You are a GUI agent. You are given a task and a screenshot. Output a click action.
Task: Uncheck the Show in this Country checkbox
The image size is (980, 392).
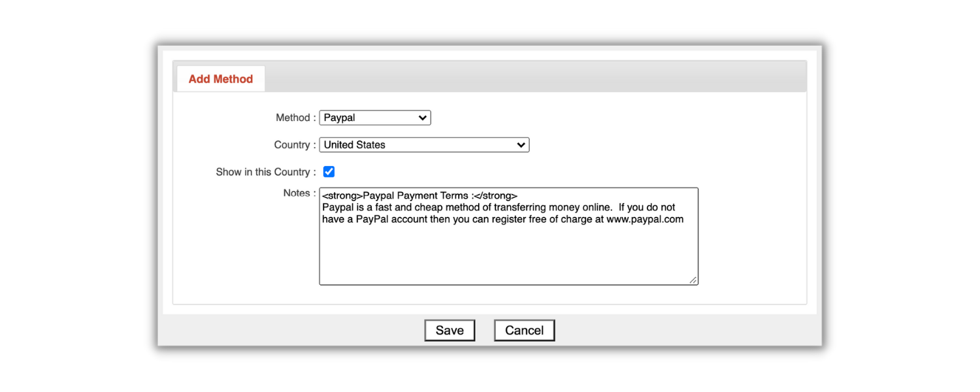(x=329, y=172)
